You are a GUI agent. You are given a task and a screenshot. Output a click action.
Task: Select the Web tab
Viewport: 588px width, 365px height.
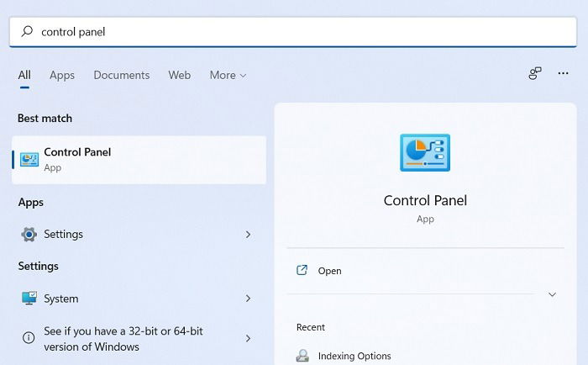(179, 75)
